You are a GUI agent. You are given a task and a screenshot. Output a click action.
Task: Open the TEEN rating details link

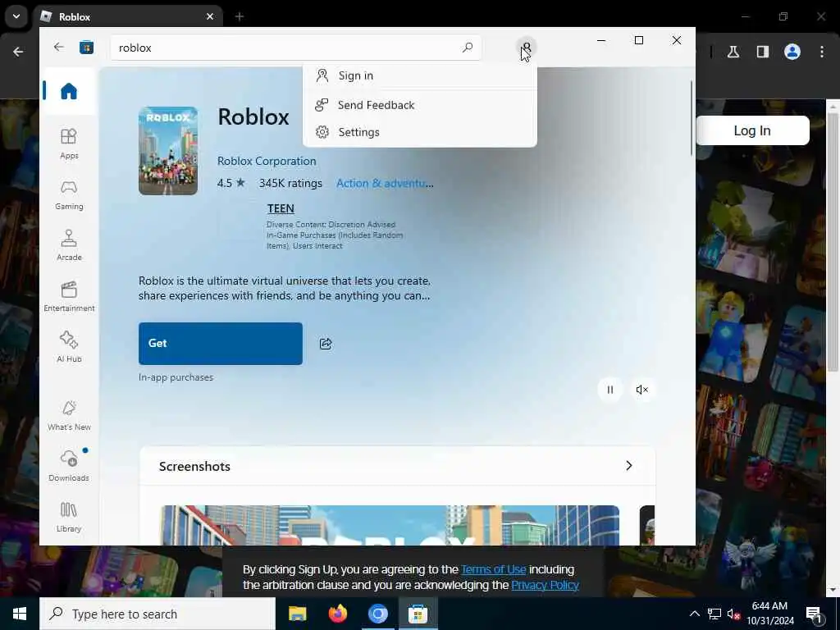point(281,208)
